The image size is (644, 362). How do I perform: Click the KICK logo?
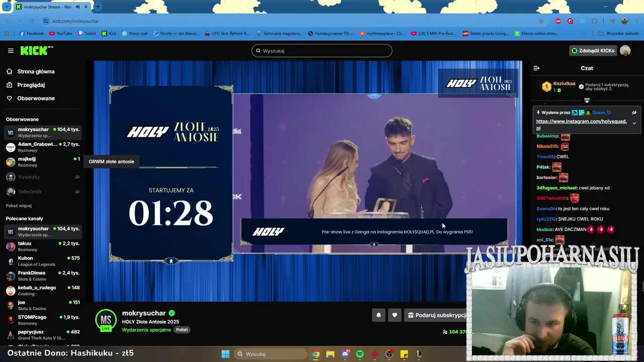click(x=36, y=51)
